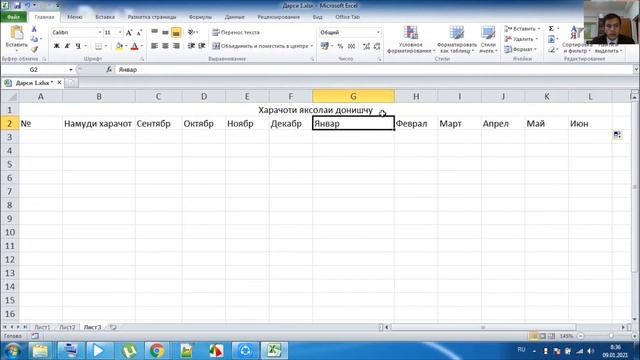Viewport: 640px width, 360px height.
Task: Click the Windows Start button
Action: click(12, 351)
